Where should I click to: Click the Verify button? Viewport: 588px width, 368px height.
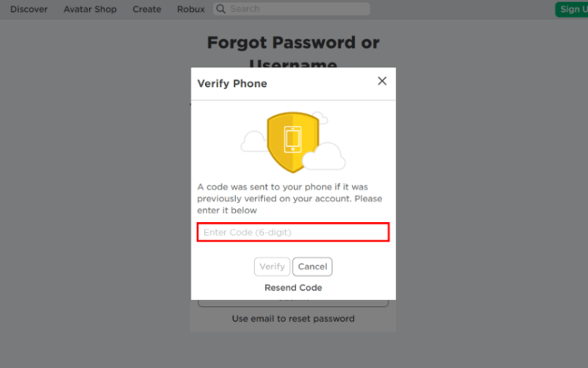tap(272, 266)
